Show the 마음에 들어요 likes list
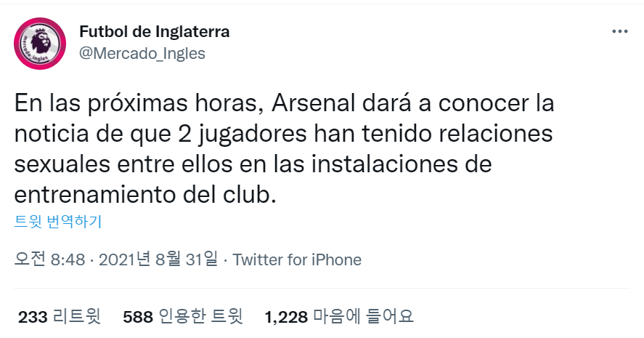644x338 pixels. [x=363, y=317]
